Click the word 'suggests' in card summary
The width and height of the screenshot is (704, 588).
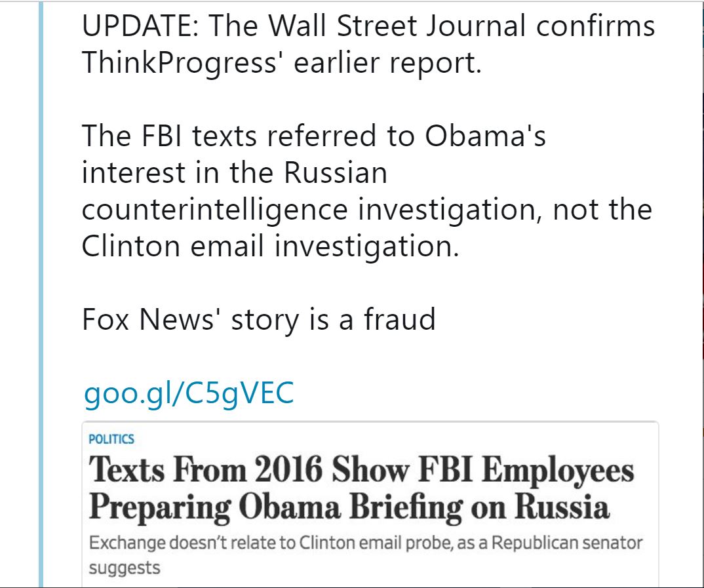tap(125, 568)
